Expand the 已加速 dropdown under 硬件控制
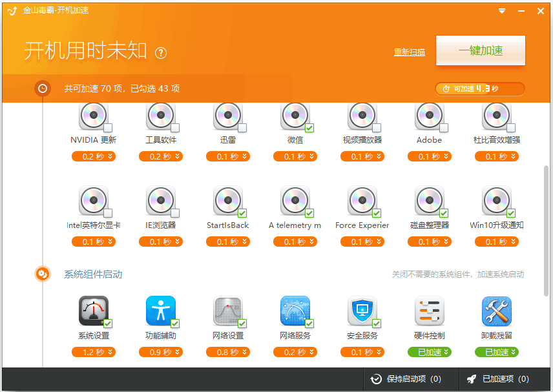 coord(430,352)
